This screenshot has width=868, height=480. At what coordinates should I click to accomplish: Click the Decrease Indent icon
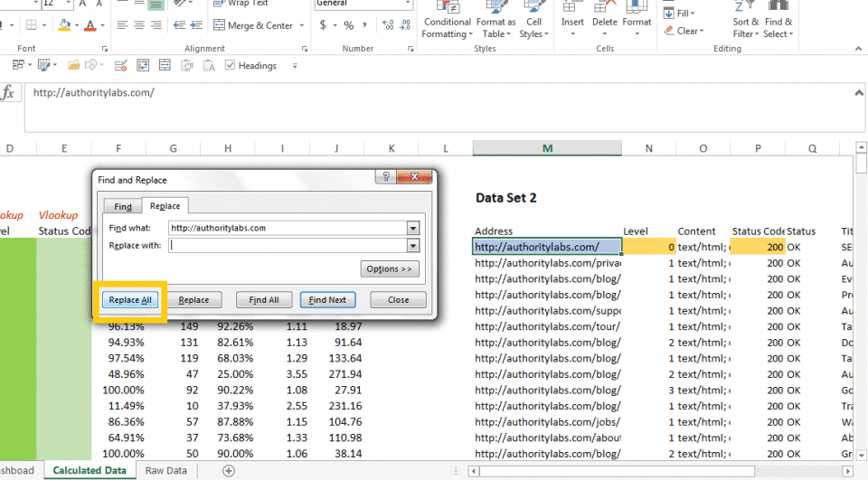tap(179, 25)
